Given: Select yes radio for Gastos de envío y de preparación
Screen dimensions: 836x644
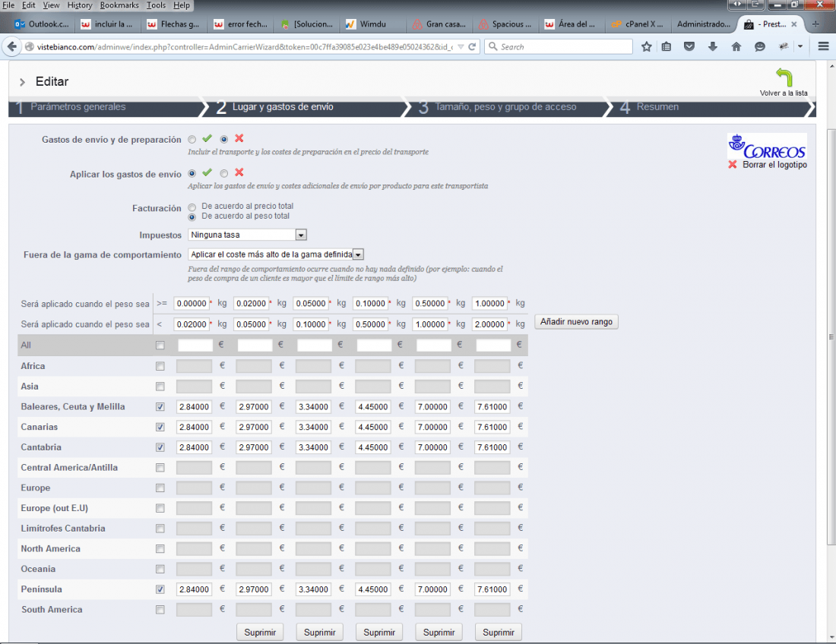Looking at the screenshot, I should tap(192, 140).
